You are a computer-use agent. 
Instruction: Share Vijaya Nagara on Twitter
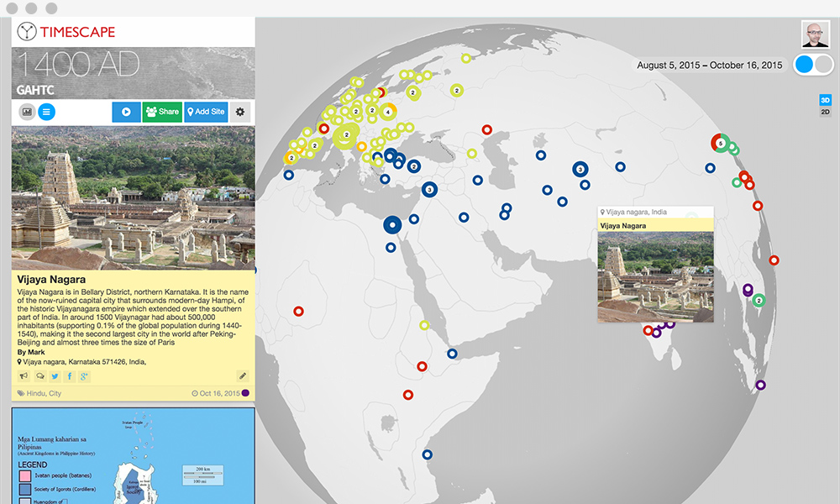pos(55,376)
